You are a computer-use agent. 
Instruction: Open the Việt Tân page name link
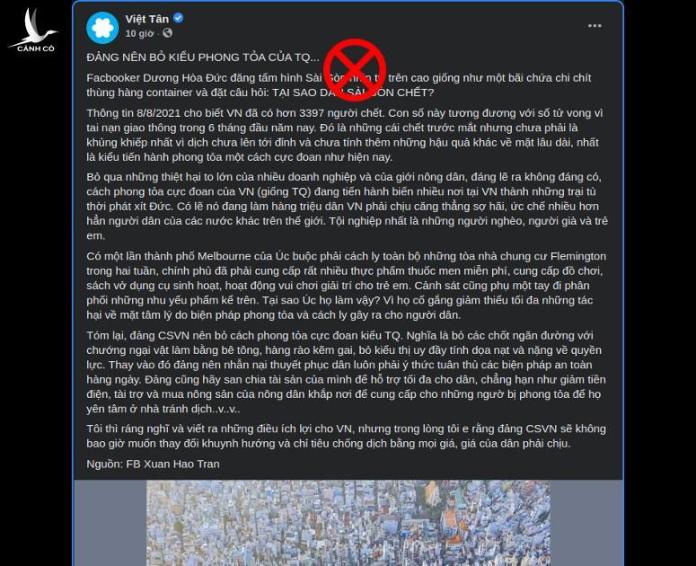[147, 19]
